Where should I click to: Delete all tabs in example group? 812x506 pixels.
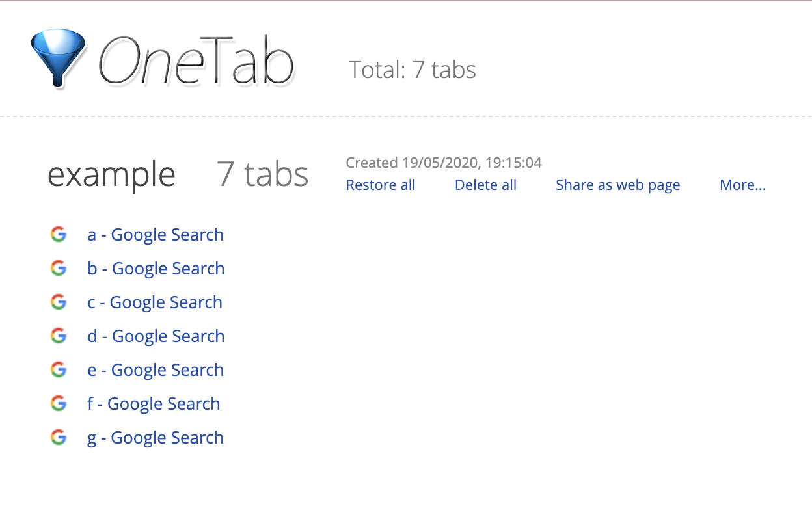[485, 185]
